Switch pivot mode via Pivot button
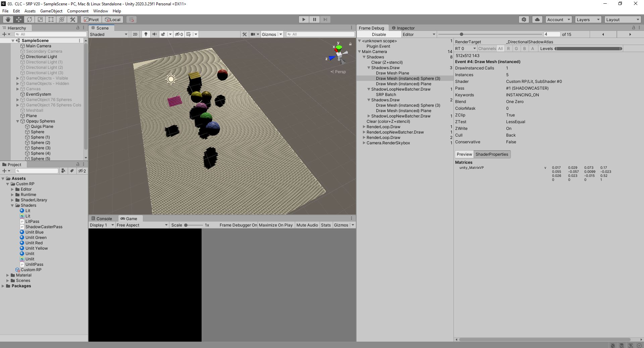644x348 pixels. click(x=91, y=19)
